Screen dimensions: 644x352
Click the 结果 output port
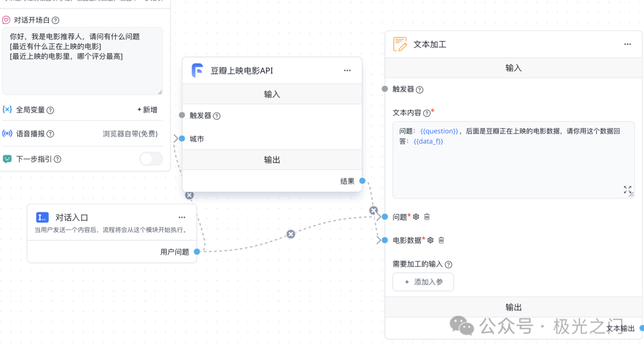click(x=363, y=181)
